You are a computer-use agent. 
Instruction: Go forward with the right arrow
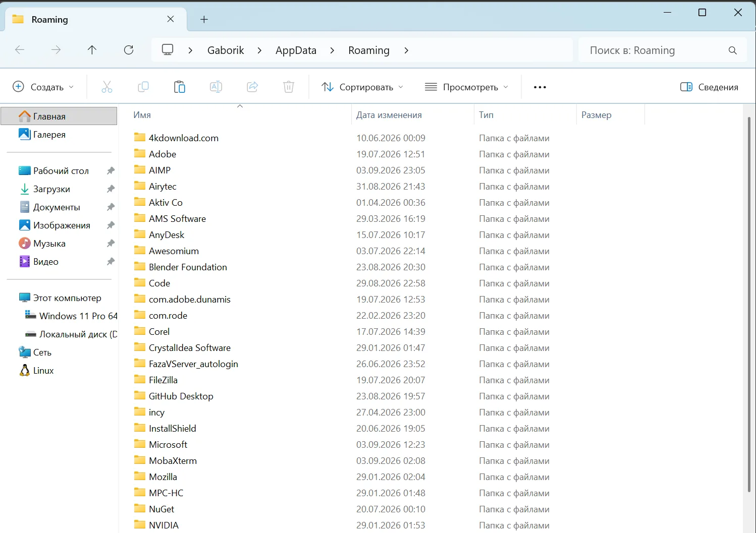(x=56, y=50)
